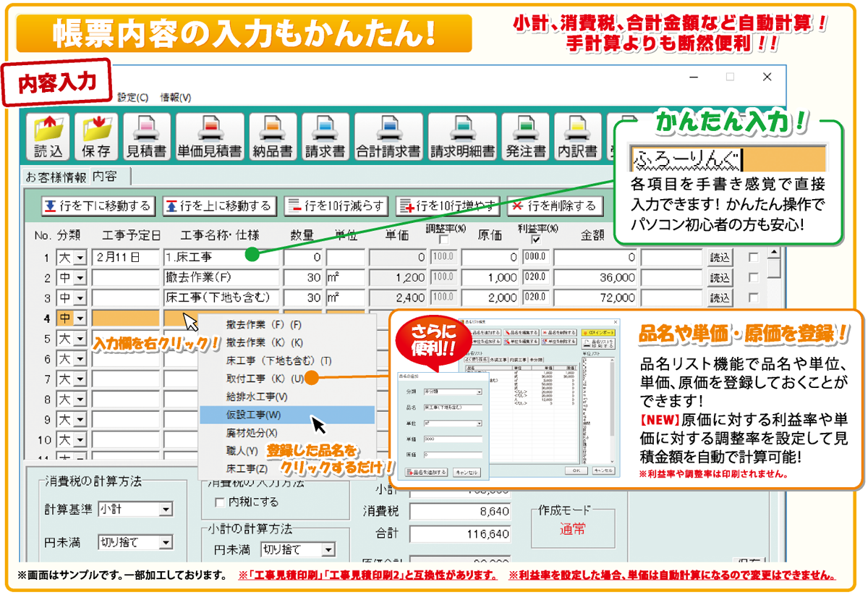This screenshot has height=595, width=868.
Task: Expand the 計算基準 小計 dropdown
Action: [166, 510]
